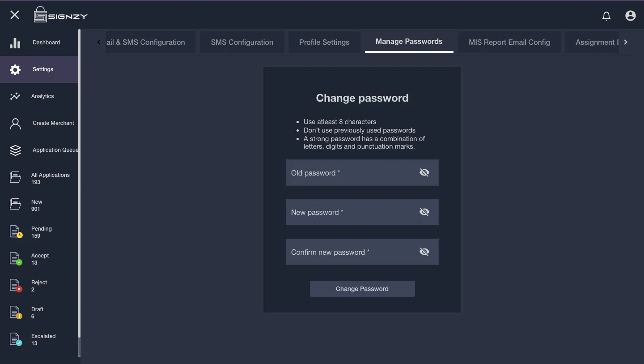
Task: Close the sidebar with the X icon
Action: (15, 15)
